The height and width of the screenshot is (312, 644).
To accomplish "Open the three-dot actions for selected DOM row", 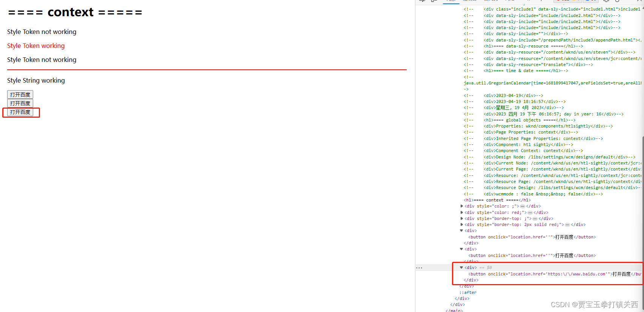I will coord(419,268).
